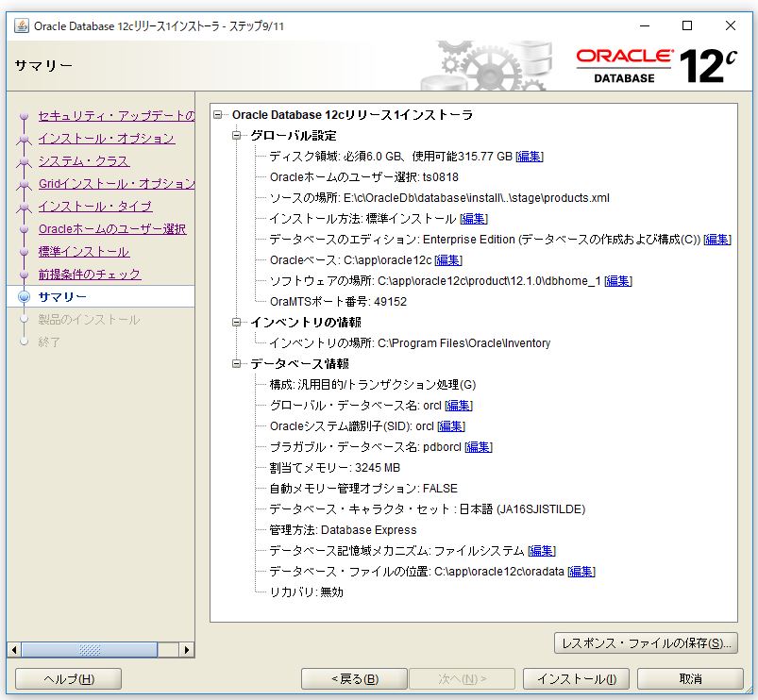The height and width of the screenshot is (700, 758).
Task: Select the OraMTSポート番号: 49152 row
Action: (x=338, y=302)
